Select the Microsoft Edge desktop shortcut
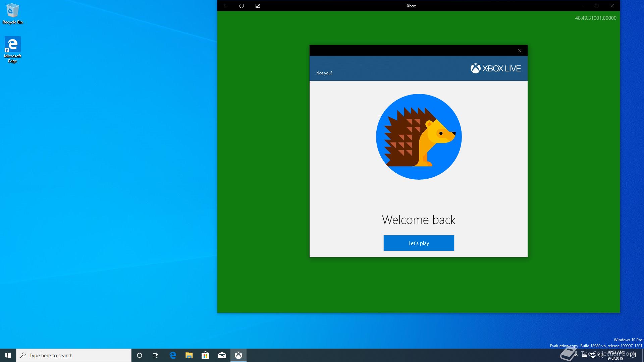This screenshot has width=644, height=362. pos(13,50)
